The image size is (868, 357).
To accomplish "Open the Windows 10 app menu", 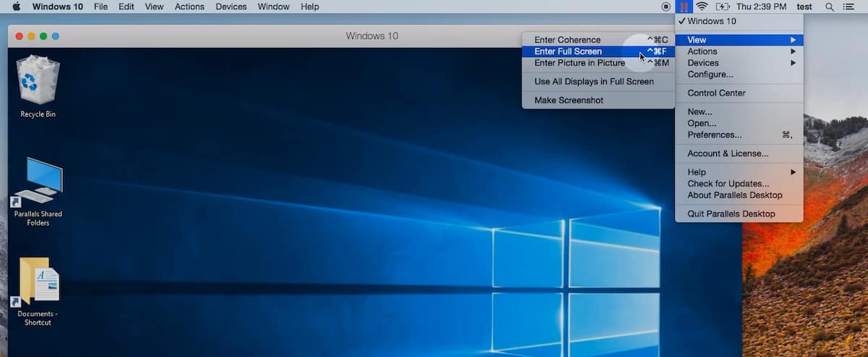I will [57, 7].
